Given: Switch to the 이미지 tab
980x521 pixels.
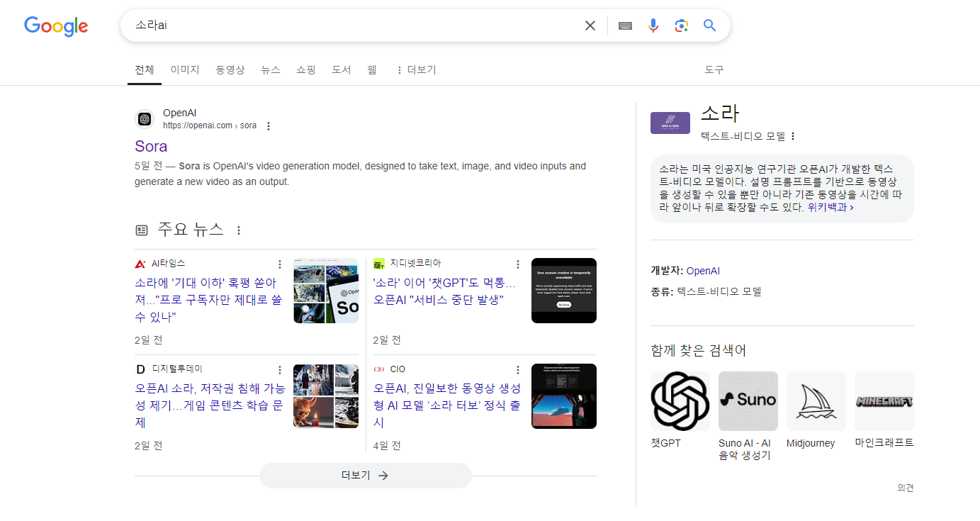Looking at the screenshot, I should (x=185, y=70).
